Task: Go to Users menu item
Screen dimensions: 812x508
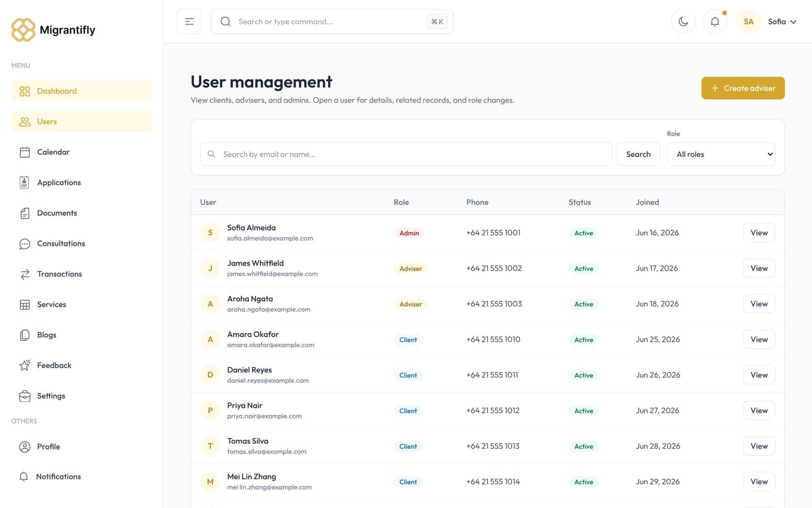Action: click(81, 121)
